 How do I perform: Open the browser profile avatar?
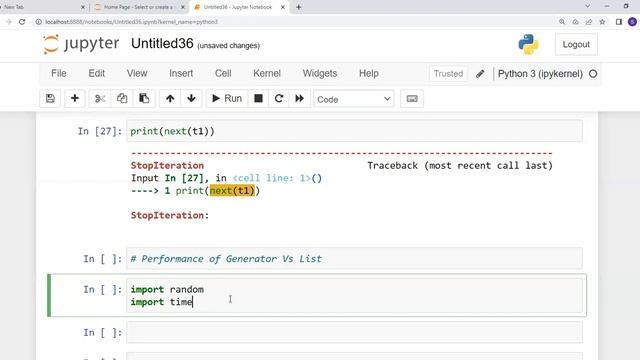click(632, 22)
